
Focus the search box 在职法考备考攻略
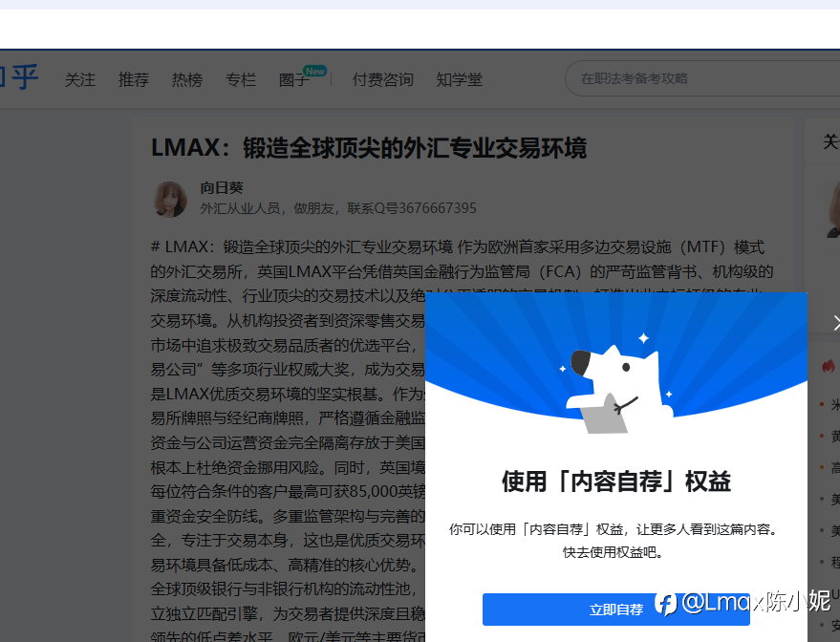tap(702, 78)
